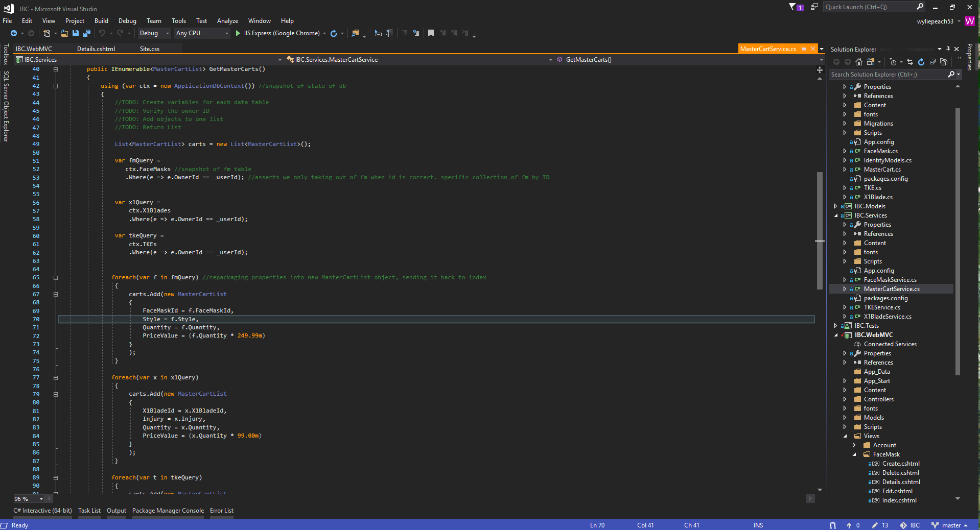Select TKEService.cs in Solution Explorer
Image resolution: width=980 pixels, height=530 pixels.
(882, 307)
